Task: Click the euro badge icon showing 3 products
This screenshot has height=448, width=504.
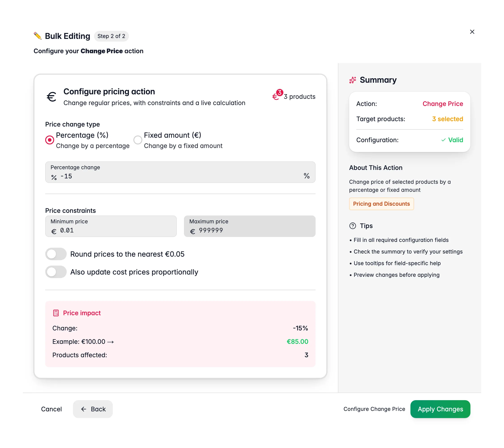Action: 277,95
